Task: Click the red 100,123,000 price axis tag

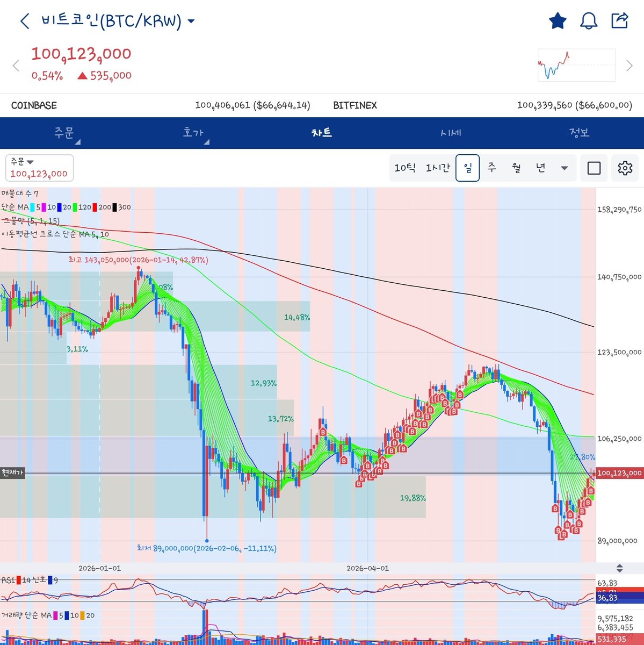Action: [619, 473]
